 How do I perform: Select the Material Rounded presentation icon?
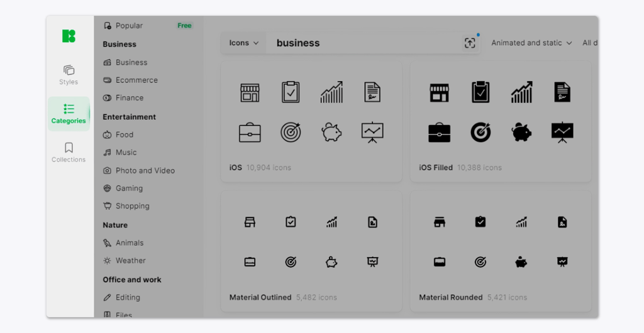click(x=562, y=261)
